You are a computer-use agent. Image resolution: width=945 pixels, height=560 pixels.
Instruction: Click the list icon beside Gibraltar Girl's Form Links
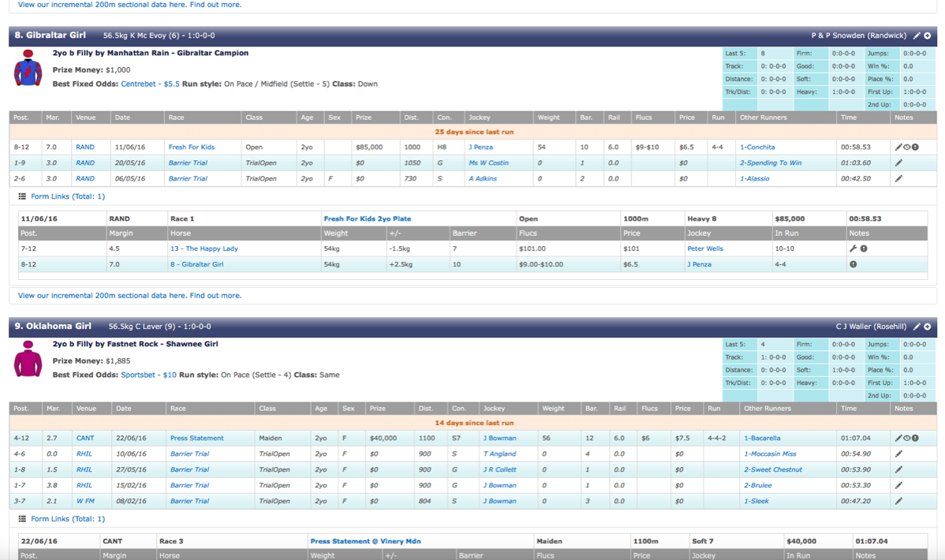click(x=22, y=196)
